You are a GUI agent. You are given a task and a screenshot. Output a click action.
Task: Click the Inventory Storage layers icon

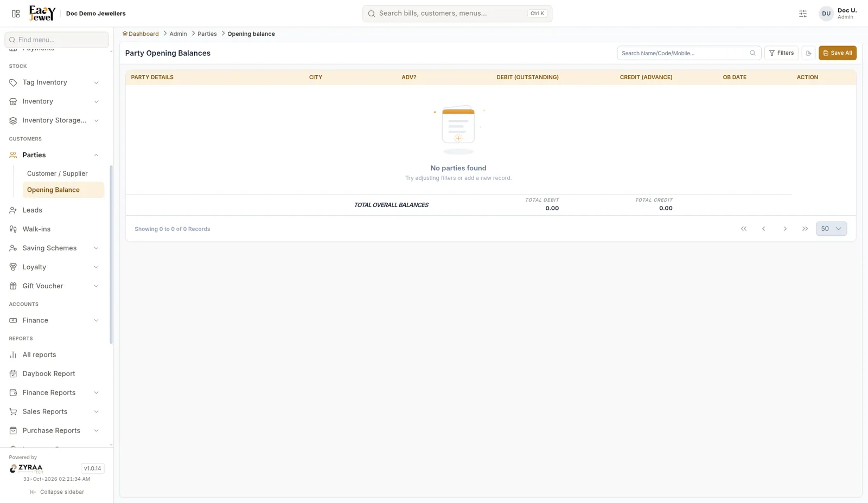tap(13, 120)
